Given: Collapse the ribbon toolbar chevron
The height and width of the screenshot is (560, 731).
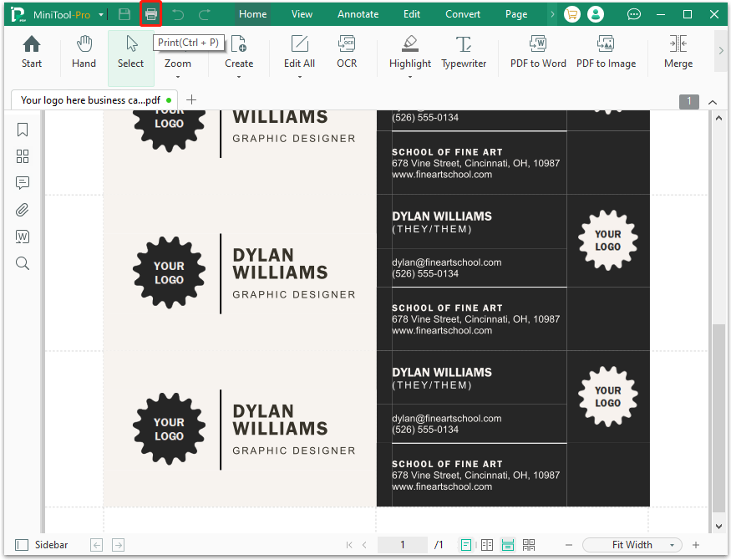Looking at the screenshot, I should point(713,102).
